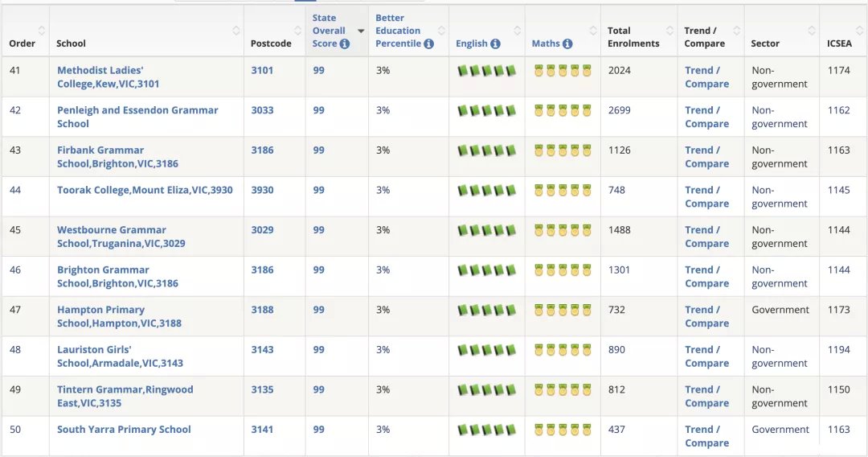Click score 99 for Westbourne Grammar School
The image size is (868, 457).
(x=319, y=230)
